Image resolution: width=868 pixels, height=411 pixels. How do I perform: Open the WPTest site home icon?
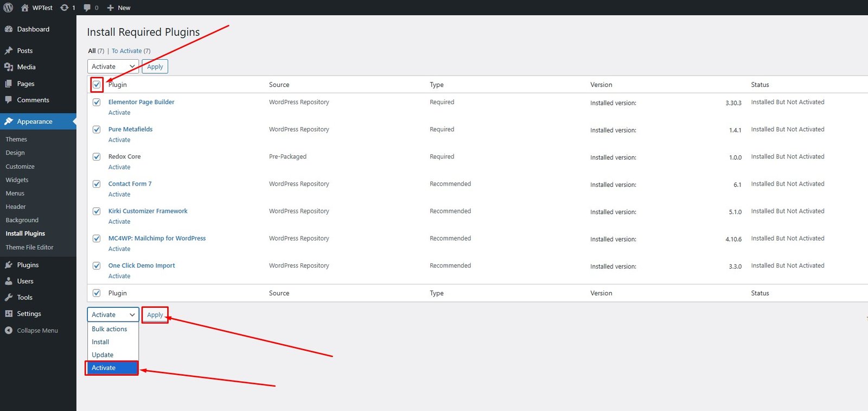pyautogui.click(x=24, y=8)
